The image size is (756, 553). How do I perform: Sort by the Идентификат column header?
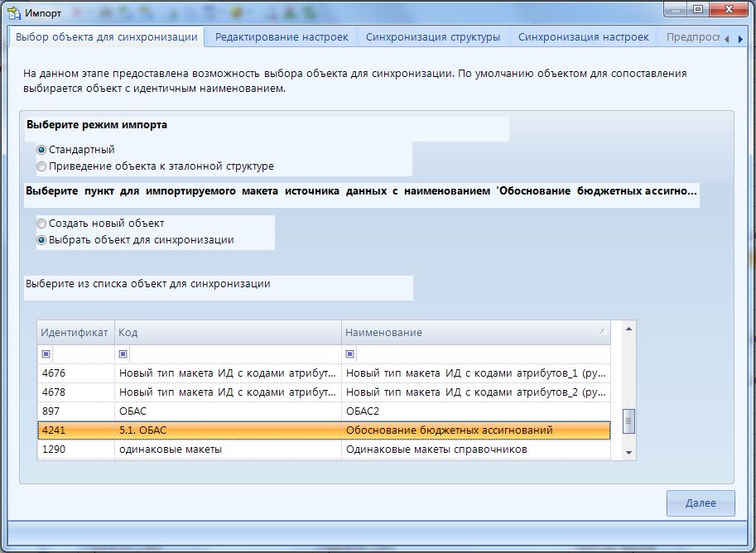coord(75,332)
